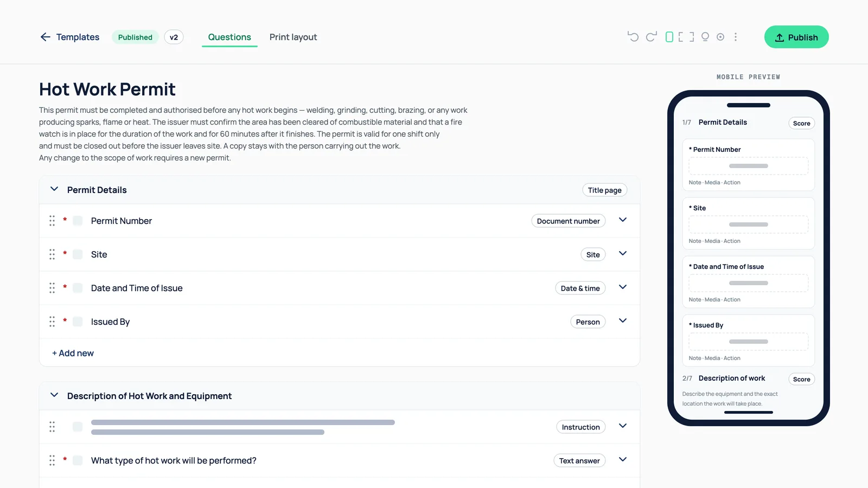
Task: Switch to the Print layout tab
Action: [293, 37]
